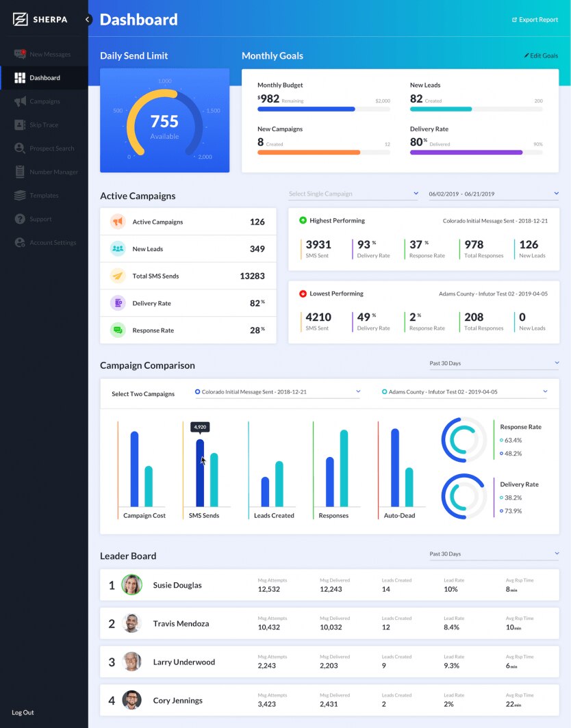Change the Colorado Initial Message campaign selector
The height and width of the screenshot is (728, 571).
tap(277, 392)
